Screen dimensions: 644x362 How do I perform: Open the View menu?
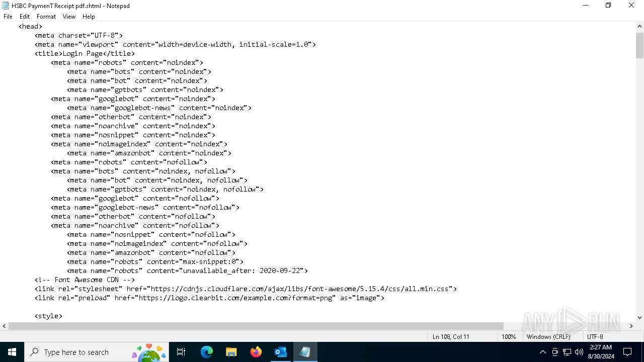[69, 17]
